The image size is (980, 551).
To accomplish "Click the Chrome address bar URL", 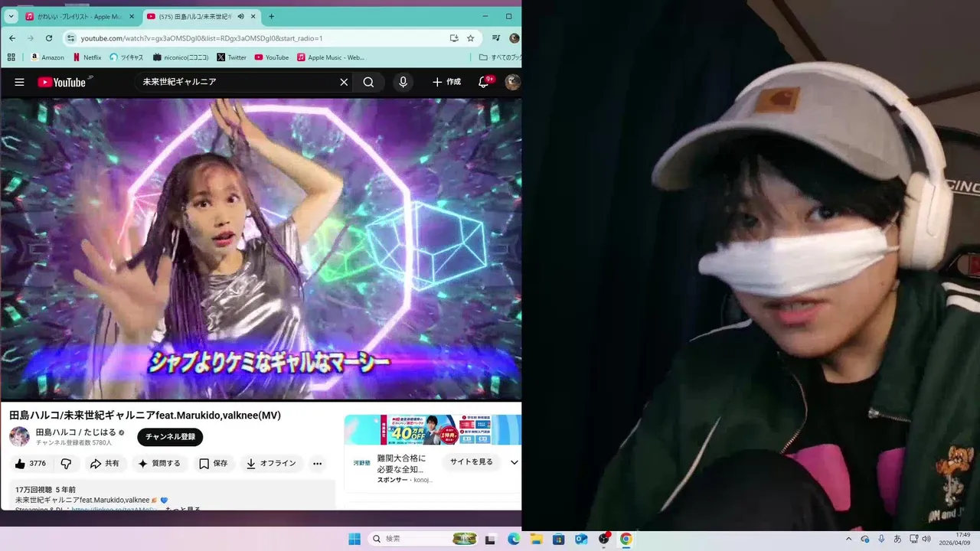I will (201, 38).
